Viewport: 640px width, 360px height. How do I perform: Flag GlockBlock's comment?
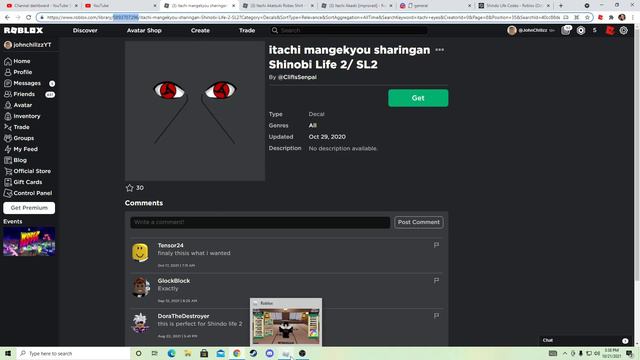[436, 280]
